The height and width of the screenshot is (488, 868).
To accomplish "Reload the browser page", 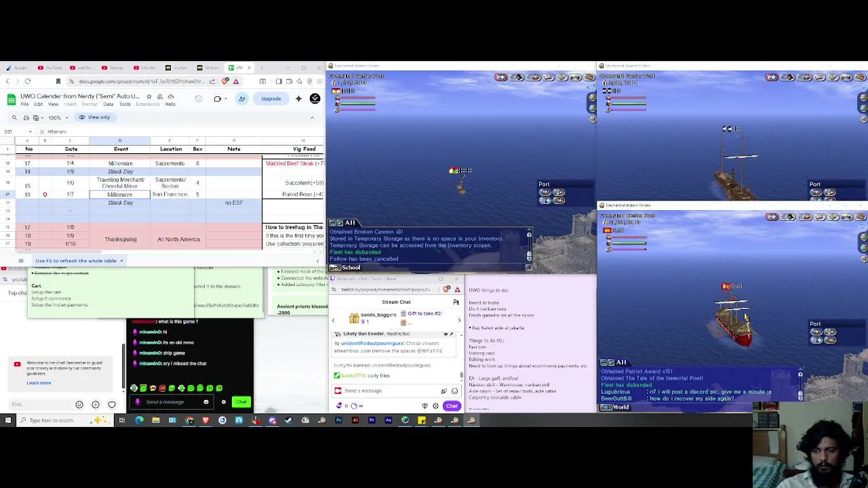I will (x=28, y=81).
